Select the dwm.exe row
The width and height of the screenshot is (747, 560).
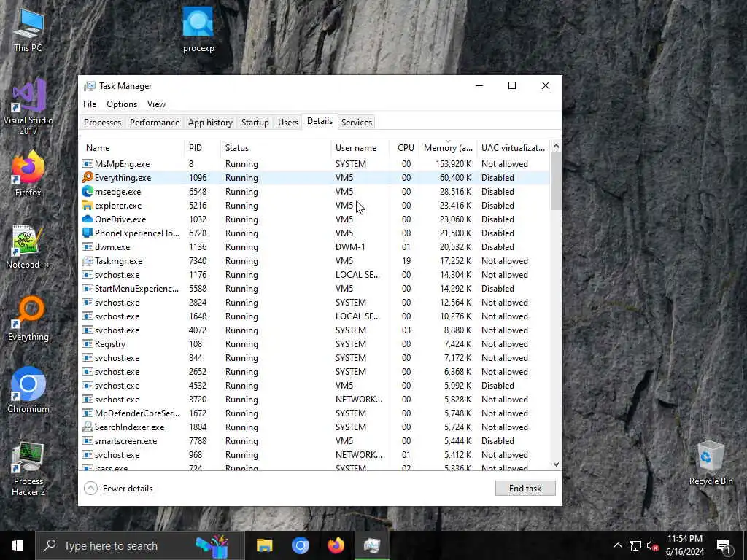pos(314,247)
